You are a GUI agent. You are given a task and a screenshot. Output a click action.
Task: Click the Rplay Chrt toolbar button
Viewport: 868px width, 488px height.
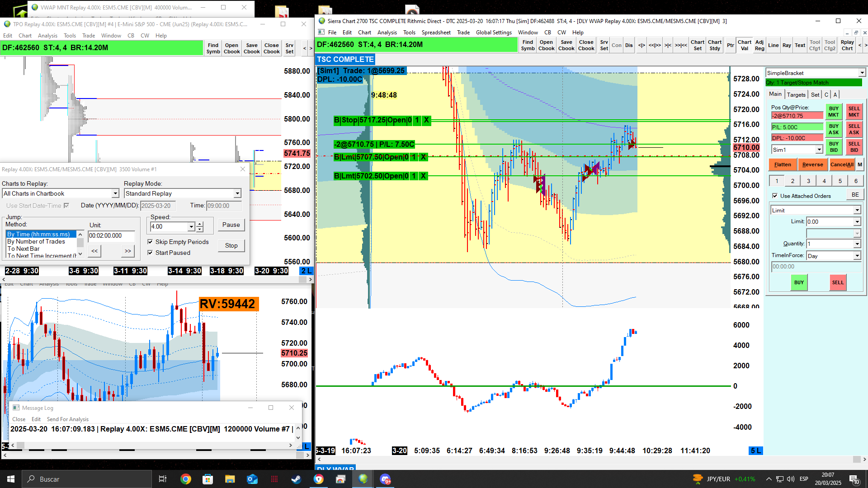[x=847, y=45]
